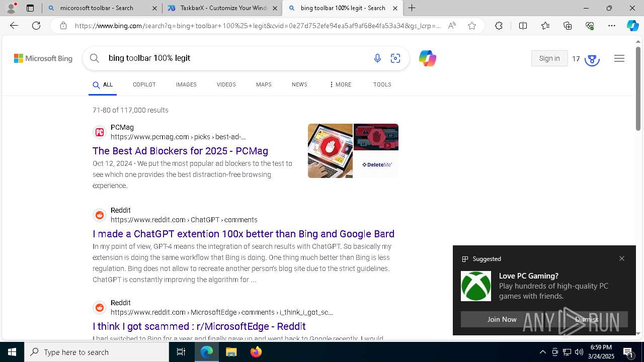Select the NEWS search tab
This screenshot has width=644, height=362.
[x=299, y=84]
